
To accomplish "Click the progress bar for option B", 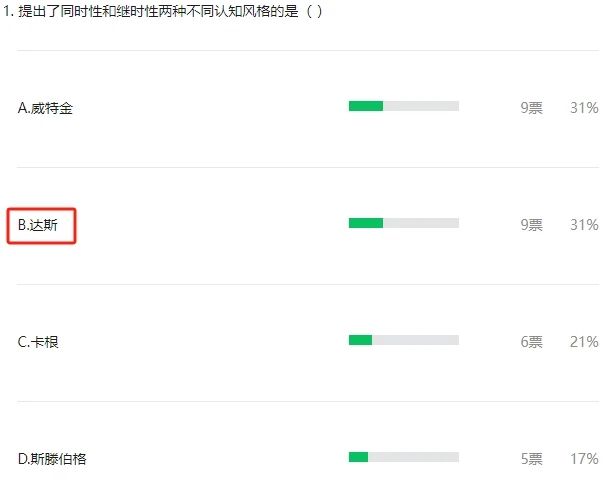I will pos(404,223).
